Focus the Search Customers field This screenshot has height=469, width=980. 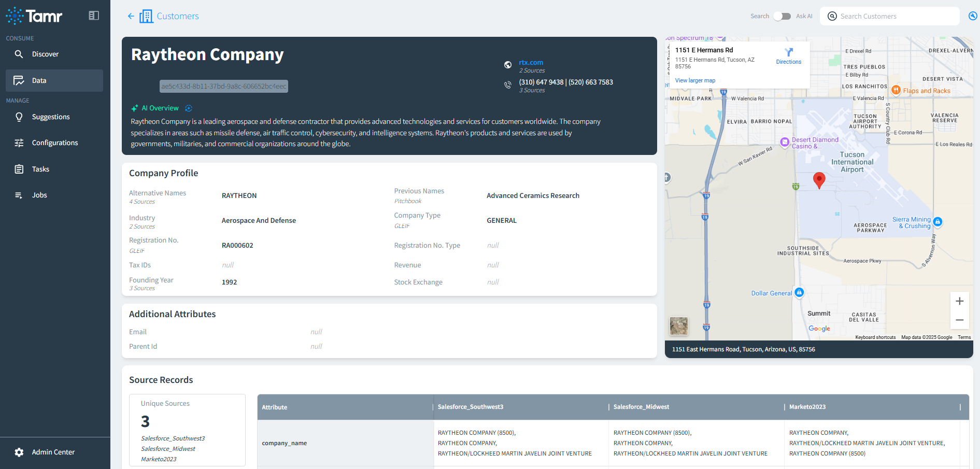pyautogui.click(x=890, y=16)
